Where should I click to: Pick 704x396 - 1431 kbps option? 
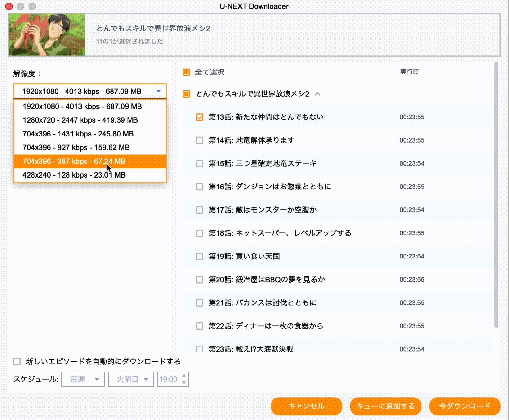tap(78, 134)
